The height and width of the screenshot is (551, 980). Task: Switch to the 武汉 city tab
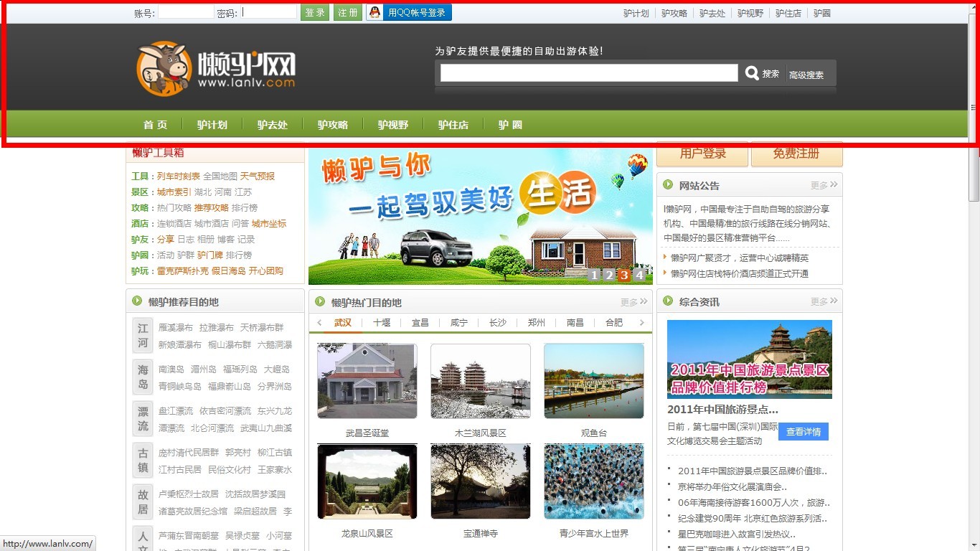pyautogui.click(x=343, y=323)
